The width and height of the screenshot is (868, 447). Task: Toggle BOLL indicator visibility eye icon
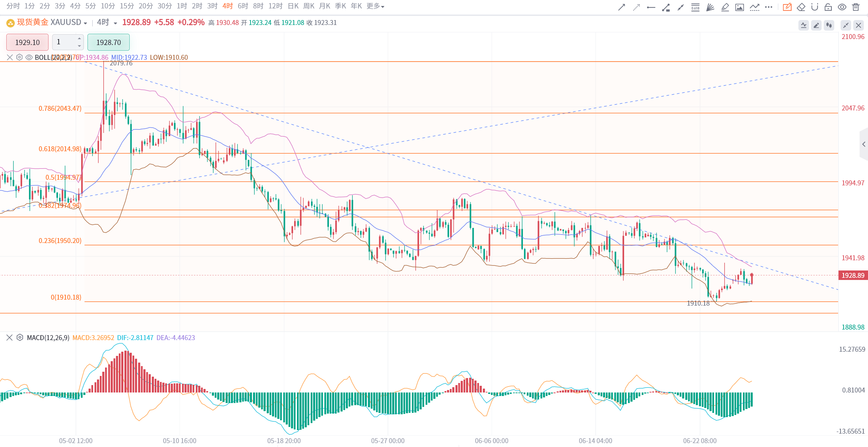click(29, 57)
